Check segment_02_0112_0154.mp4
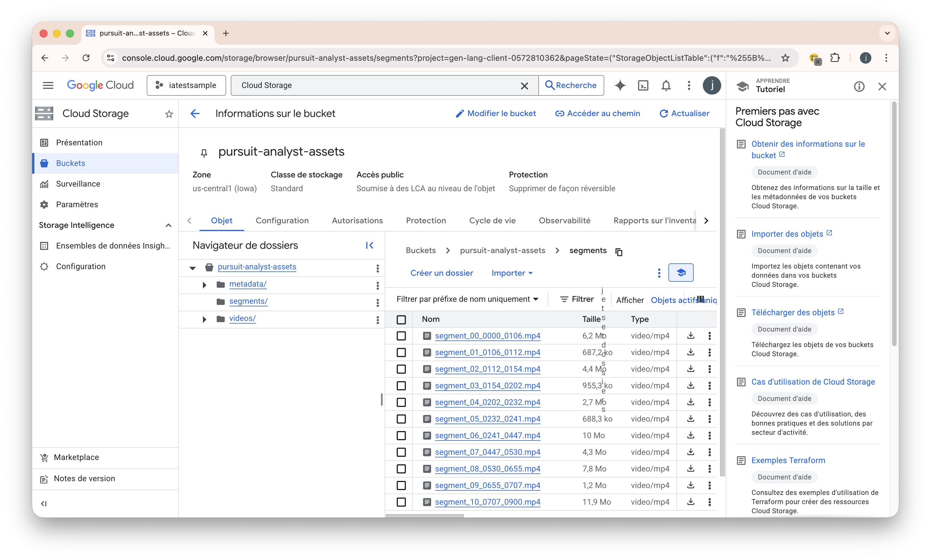 point(401,369)
